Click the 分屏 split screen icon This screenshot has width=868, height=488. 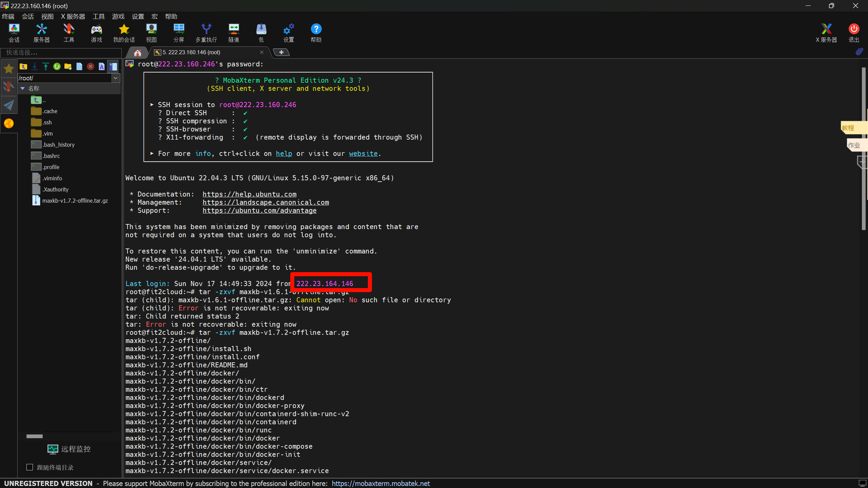pyautogui.click(x=179, y=33)
